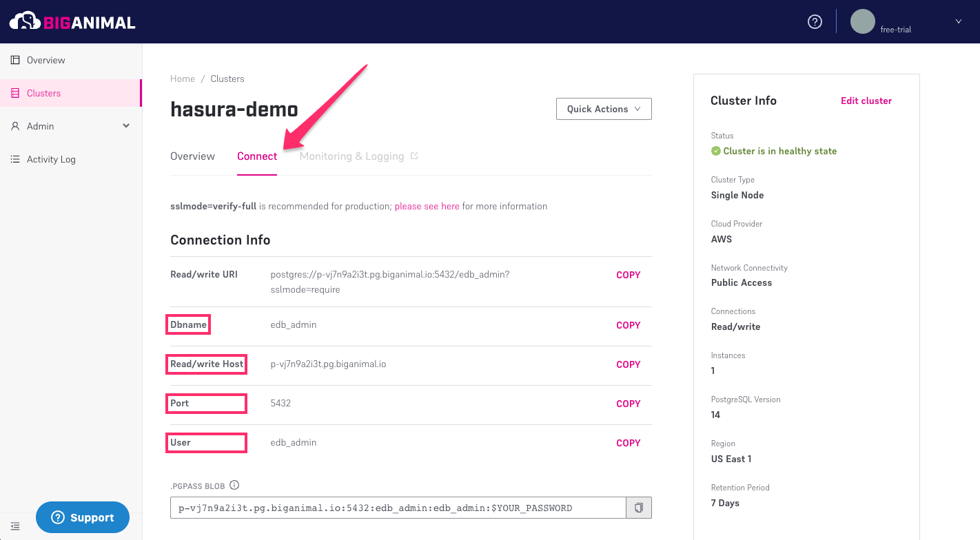Expand the Admin section in the sidebar
This screenshot has width=980, height=540.
tap(126, 125)
